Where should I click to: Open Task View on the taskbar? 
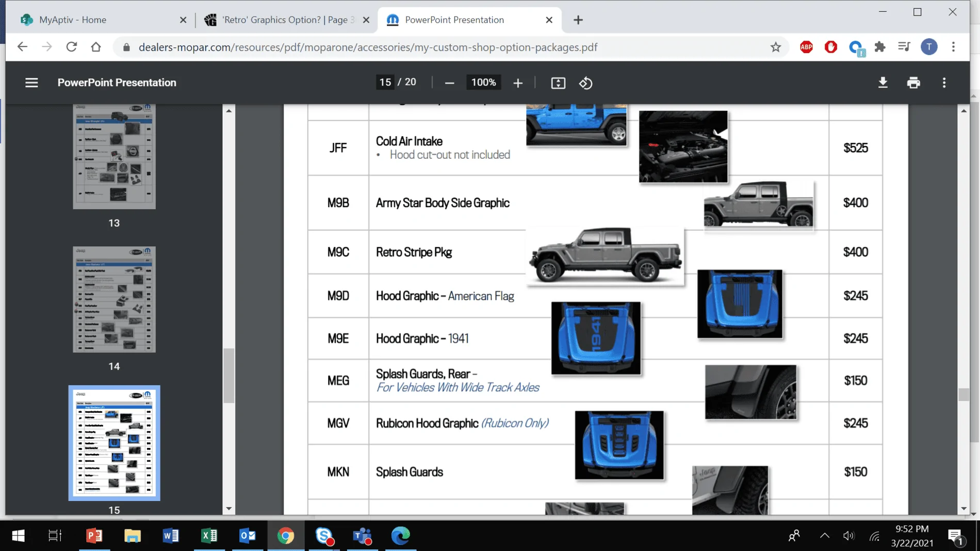55,536
